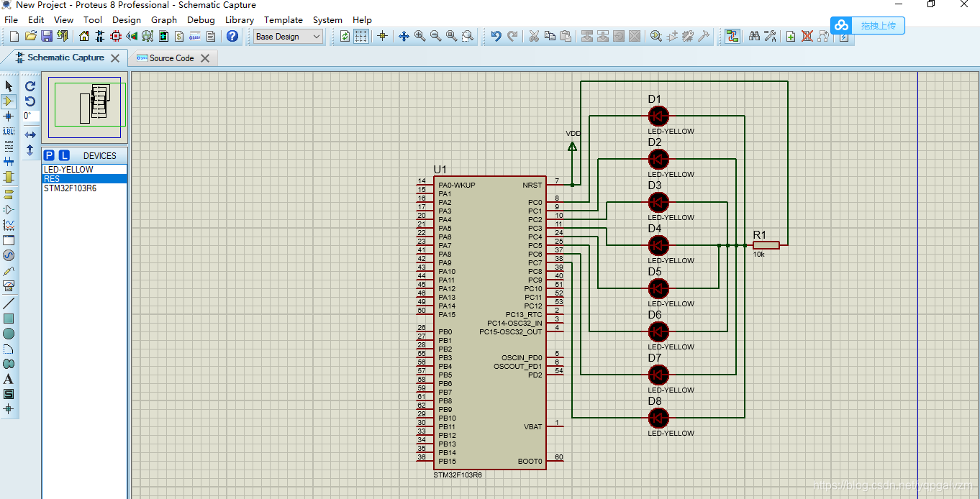The width and height of the screenshot is (980, 499).
Task: Click the blue Help question mark icon
Action: [x=232, y=36]
